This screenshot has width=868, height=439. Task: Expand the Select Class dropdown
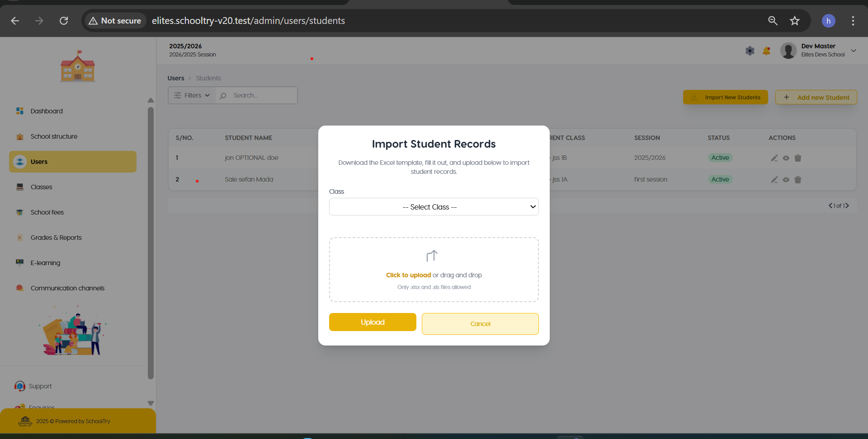click(434, 207)
